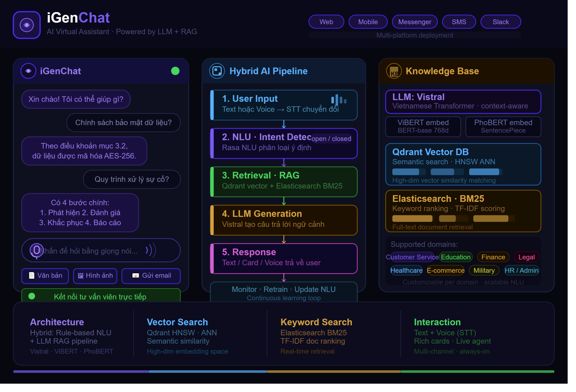Click message Chính sách bảo mật dữ liệu?
Screen dimensions: 576x392
click(x=124, y=123)
